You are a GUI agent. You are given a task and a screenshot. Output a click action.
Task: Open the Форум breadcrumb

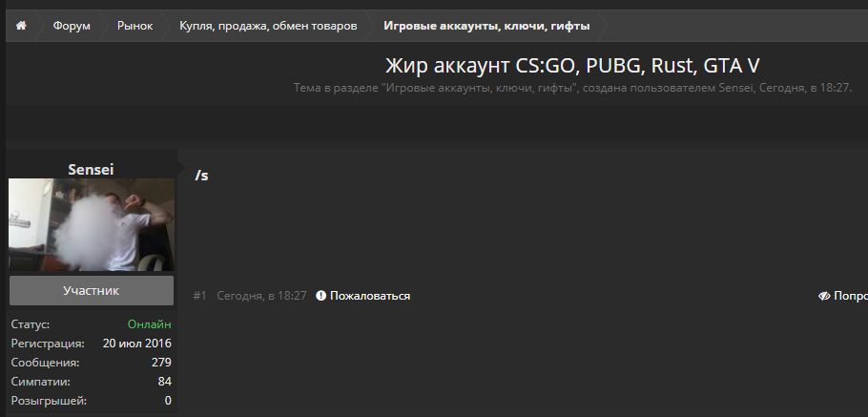click(72, 26)
